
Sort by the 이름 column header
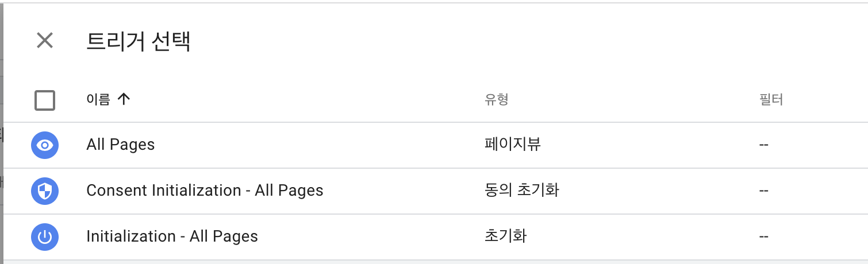point(98,99)
